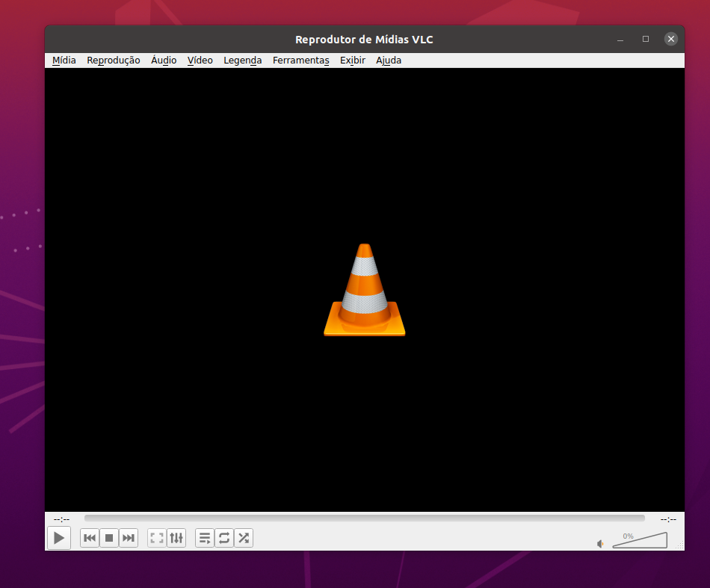Open the Exibir menu
This screenshot has width=710, height=588.
(353, 61)
